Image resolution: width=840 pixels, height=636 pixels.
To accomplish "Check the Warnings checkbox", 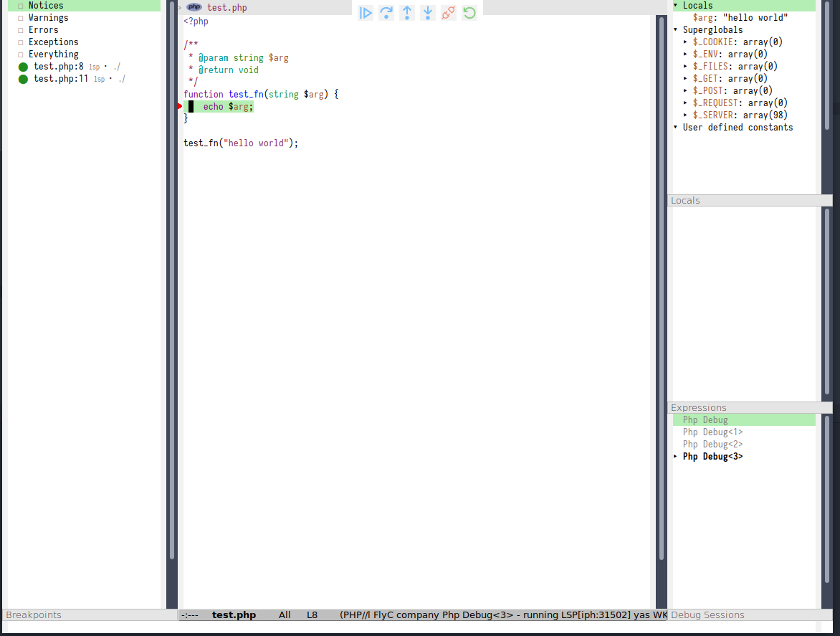I will [21, 18].
